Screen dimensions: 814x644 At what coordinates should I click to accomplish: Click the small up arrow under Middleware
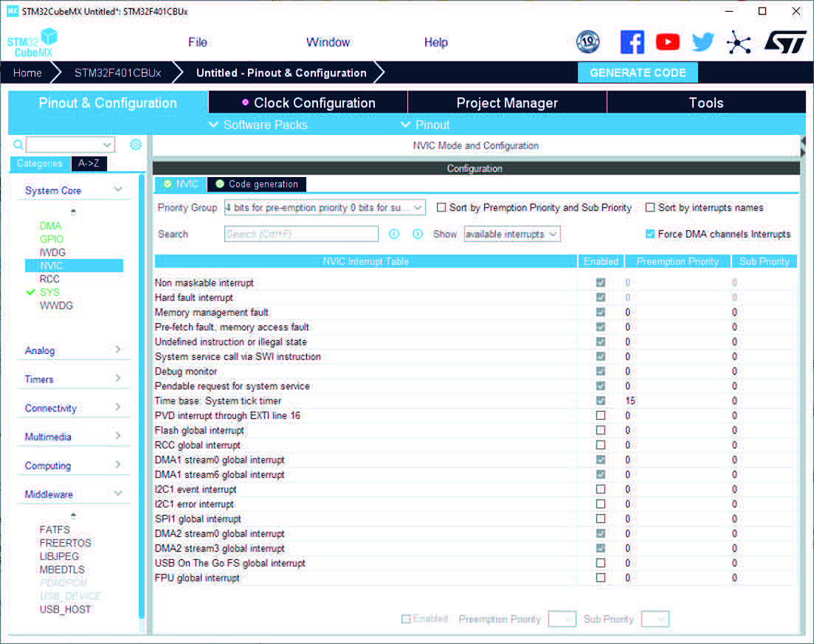pos(73,515)
